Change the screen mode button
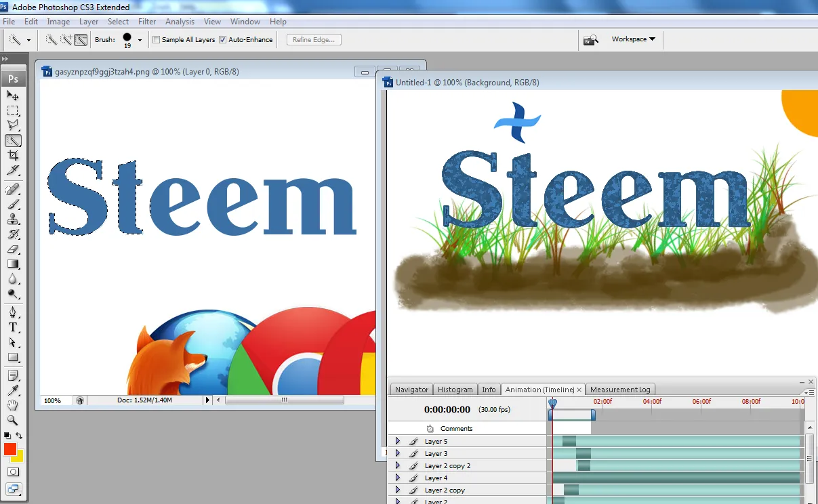The width and height of the screenshot is (818, 504). 13,488
